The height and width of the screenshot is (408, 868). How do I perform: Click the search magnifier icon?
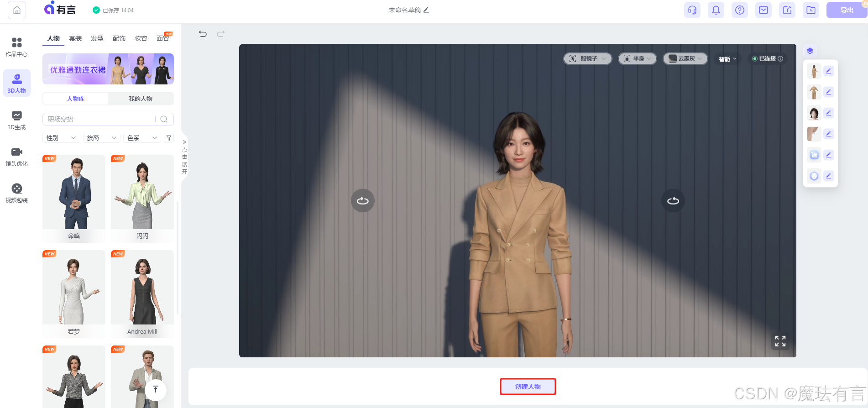click(x=164, y=119)
